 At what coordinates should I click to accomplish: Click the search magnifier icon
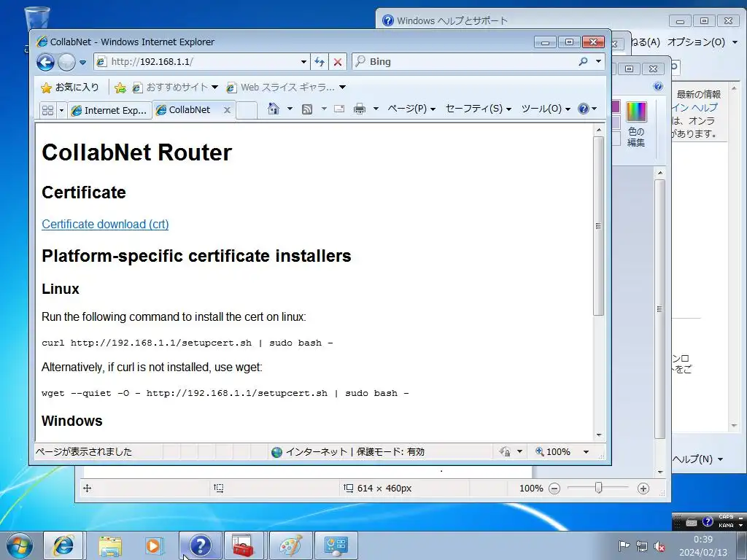(x=583, y=61)
